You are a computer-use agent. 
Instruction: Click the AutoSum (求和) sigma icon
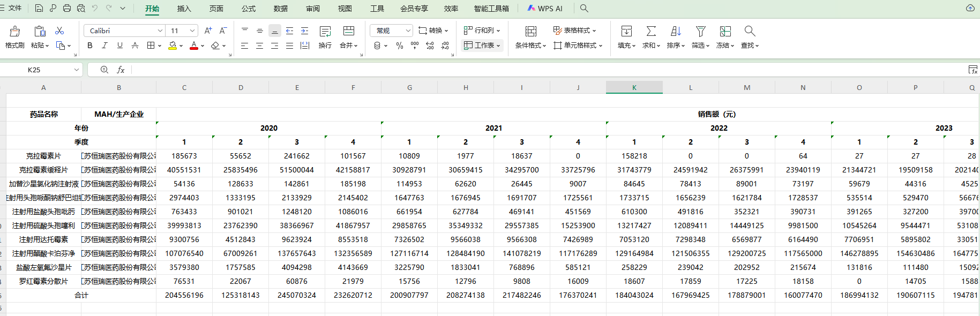(x=651, y=32)
